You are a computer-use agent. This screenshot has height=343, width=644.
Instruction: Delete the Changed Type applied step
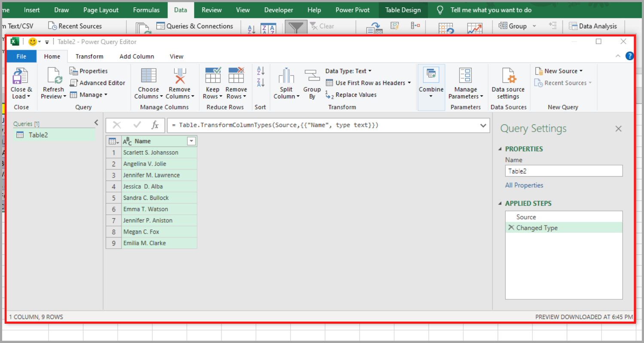pos(511,228)
